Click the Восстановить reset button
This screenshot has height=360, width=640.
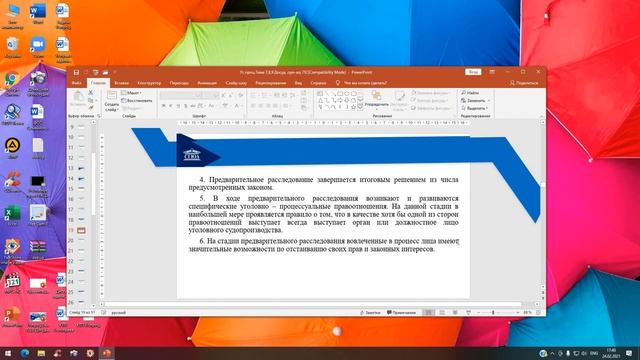tap(137, 100)
